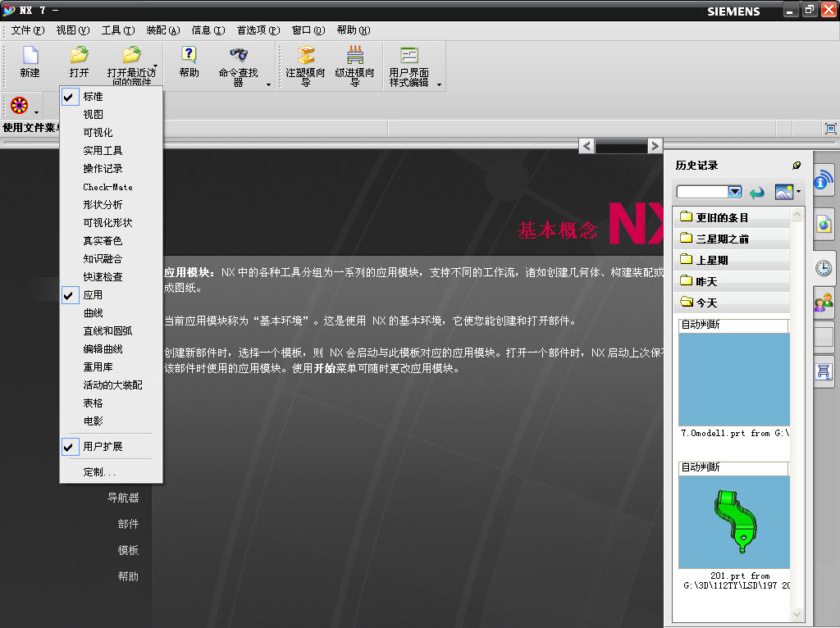Open the 上星期 folder
The width and height of the screenshot is (840, 628).
(x=732, y=260)
